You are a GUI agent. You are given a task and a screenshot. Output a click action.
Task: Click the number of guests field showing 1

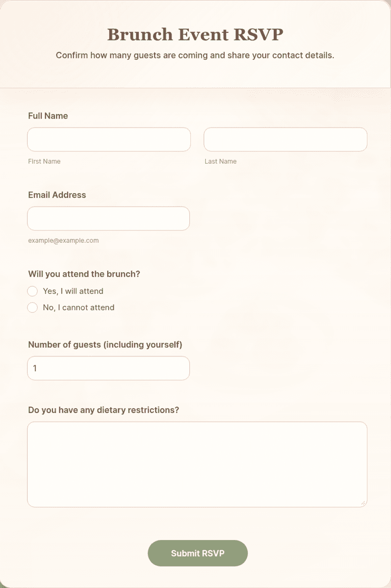pos(108,368)
